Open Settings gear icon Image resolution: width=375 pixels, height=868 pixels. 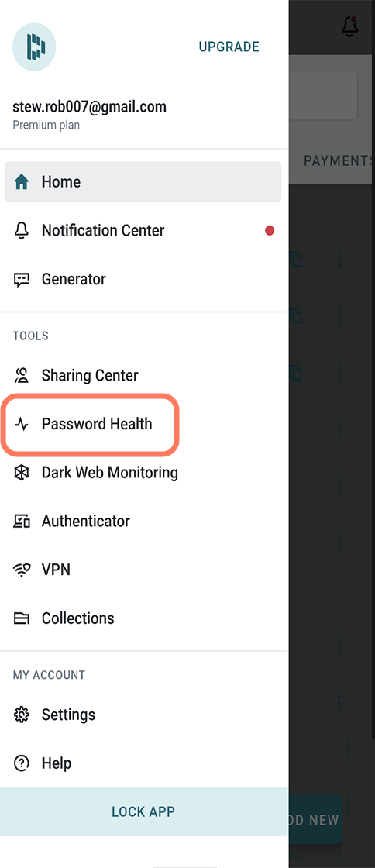[x=22, y=715]
